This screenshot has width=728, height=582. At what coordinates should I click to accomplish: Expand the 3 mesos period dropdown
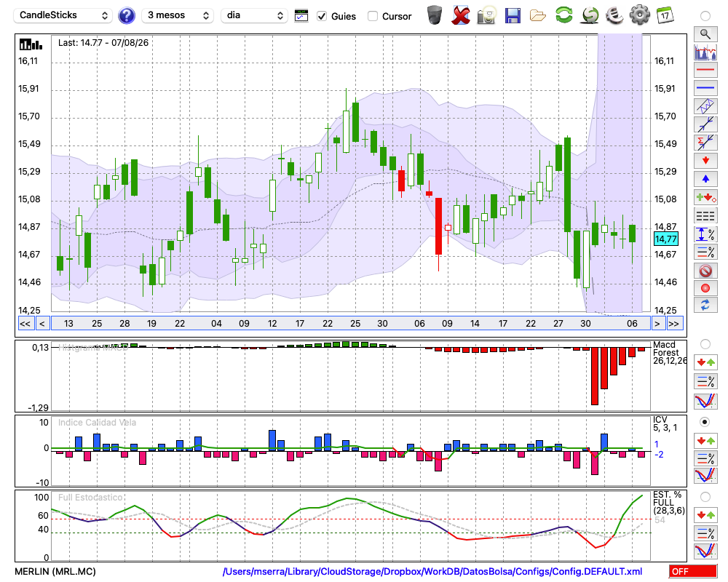(x=178, y=15)
